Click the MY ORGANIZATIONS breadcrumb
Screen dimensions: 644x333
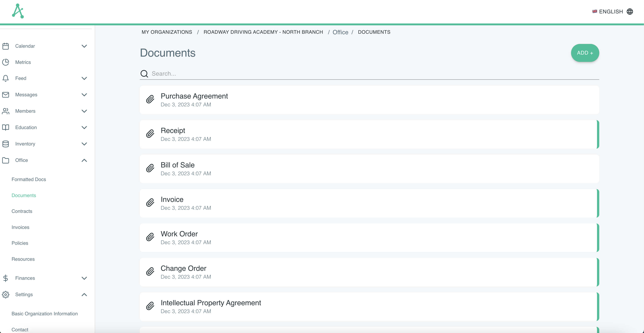167,32
